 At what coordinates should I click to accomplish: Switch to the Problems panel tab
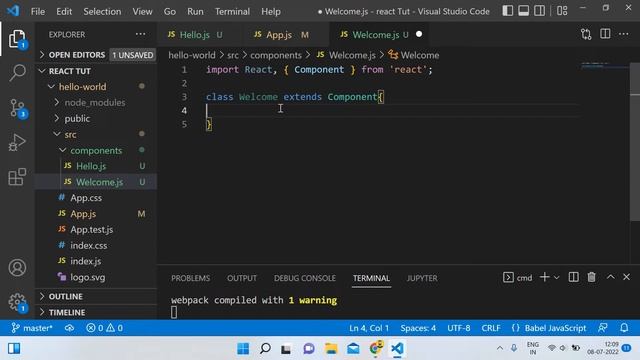tap(191, 278)
